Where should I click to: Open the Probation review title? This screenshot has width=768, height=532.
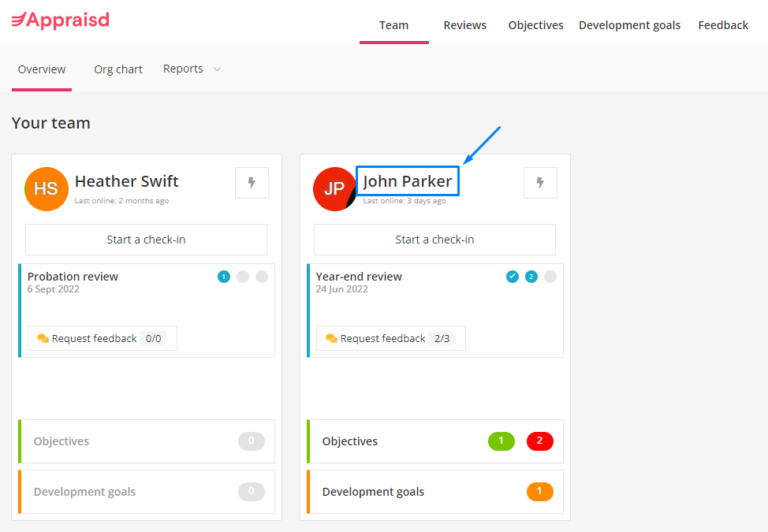73,277
